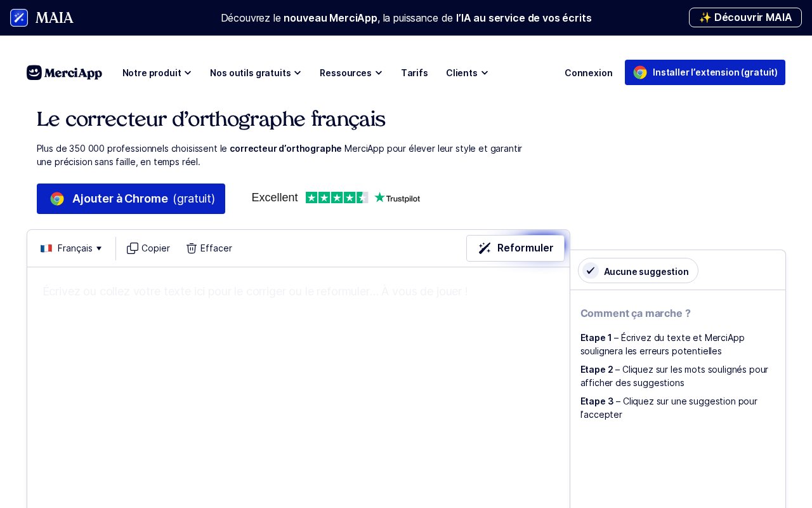
Task: Click Installer l'extension (gratuit) button
Action: [705, 72]
